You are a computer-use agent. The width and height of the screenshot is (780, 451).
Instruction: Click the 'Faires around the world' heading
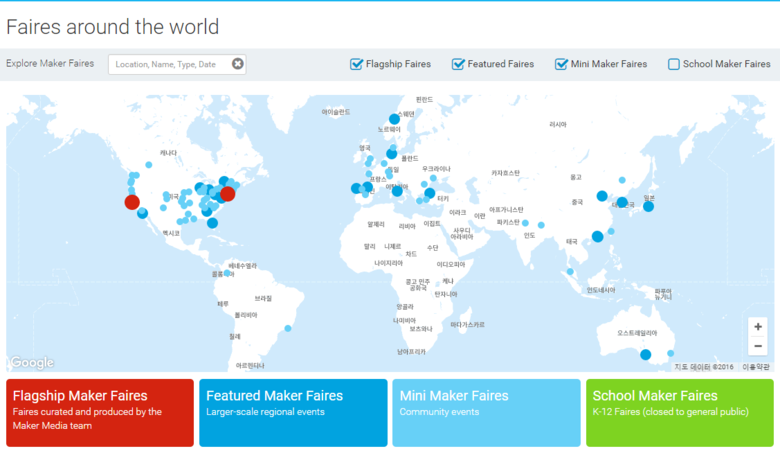point(112,27)
